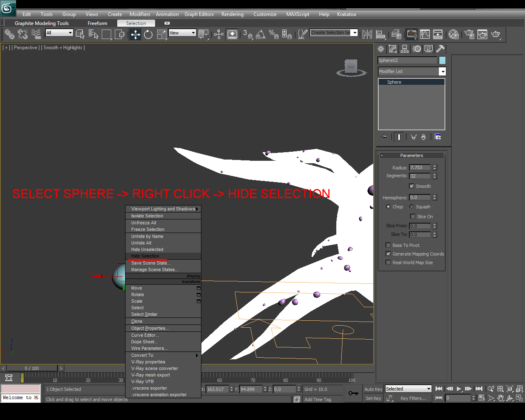Expand the Convert To submenu
Image resolution: width=525 pixels, height=420 pixels.
tap(163, 355)
